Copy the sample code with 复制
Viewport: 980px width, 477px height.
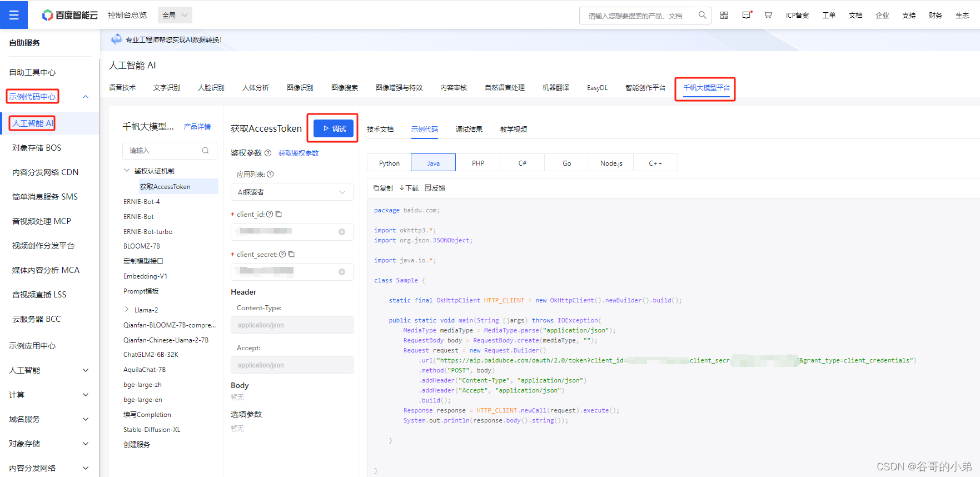[383, 188]
